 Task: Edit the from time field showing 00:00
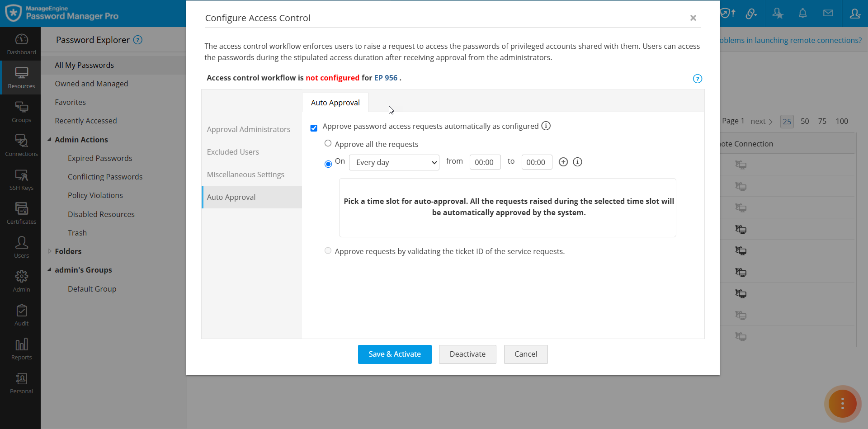pos(485,162)
